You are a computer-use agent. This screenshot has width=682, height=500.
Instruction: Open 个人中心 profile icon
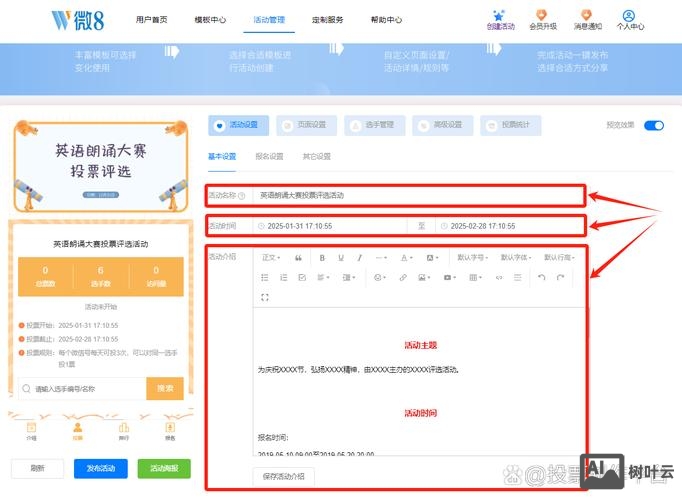pyautogui.click(x=629, y=16)
